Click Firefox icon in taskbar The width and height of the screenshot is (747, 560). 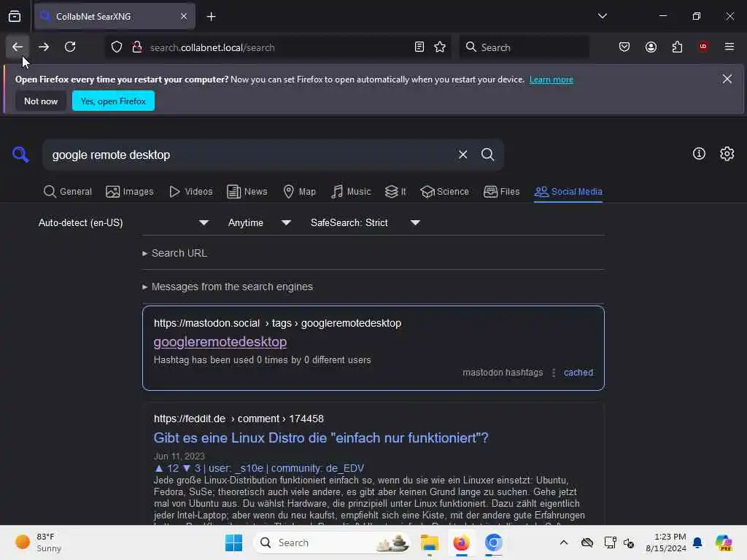coord(461,542)
